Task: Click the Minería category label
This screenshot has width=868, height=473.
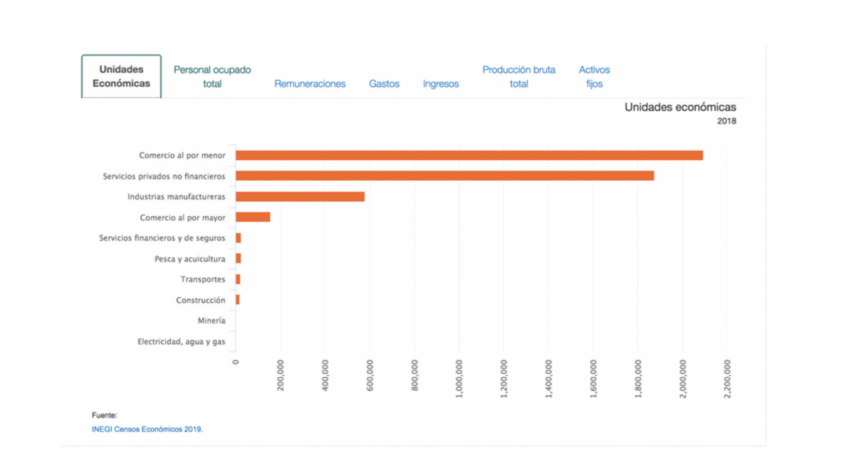Action: point(212,320)
